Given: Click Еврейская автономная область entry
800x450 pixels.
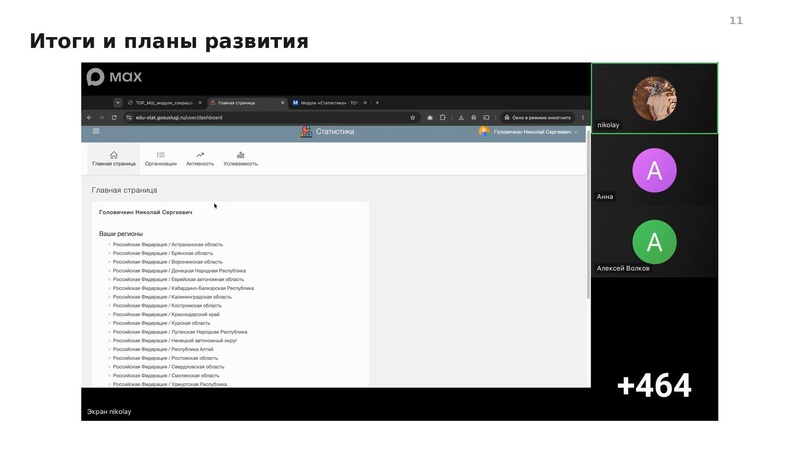Looking at the screenshot, I should [x=178, y=279].
